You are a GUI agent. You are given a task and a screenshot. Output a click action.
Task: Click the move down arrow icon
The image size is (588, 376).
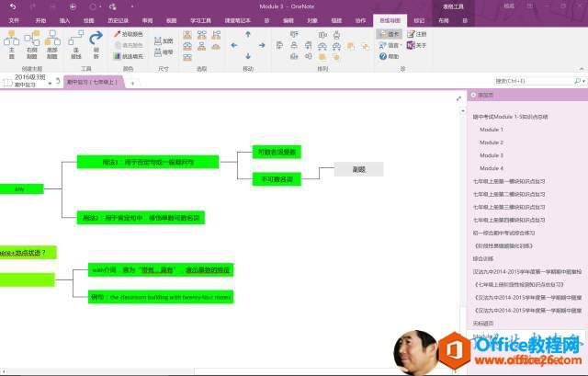point(248,56)
